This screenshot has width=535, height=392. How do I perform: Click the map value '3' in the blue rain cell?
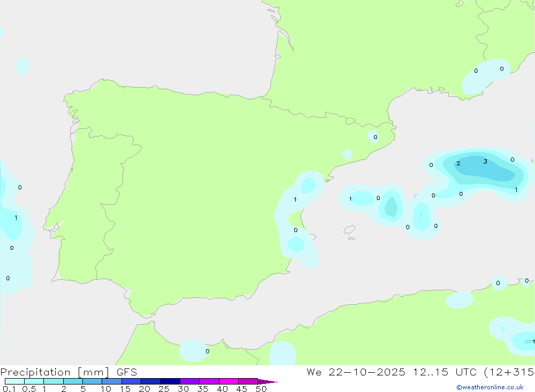[485, 162]
